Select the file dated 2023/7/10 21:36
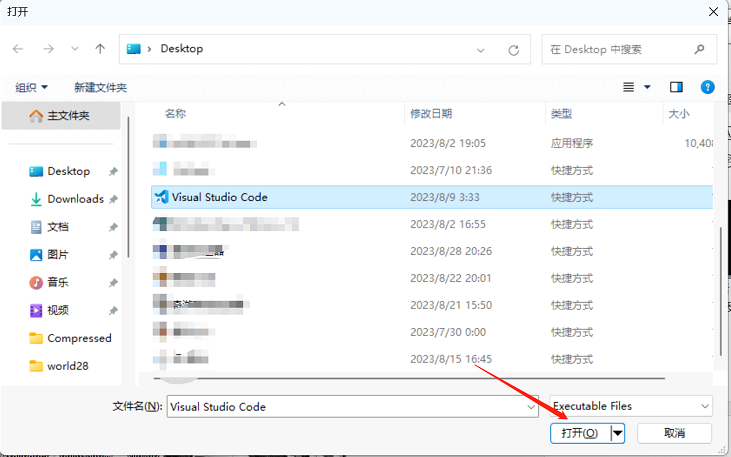 [432, 170]
